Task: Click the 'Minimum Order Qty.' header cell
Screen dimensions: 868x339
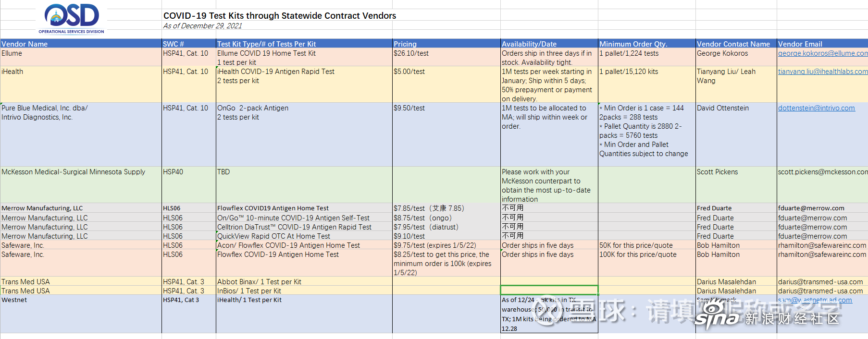Action: coord(647,44)
